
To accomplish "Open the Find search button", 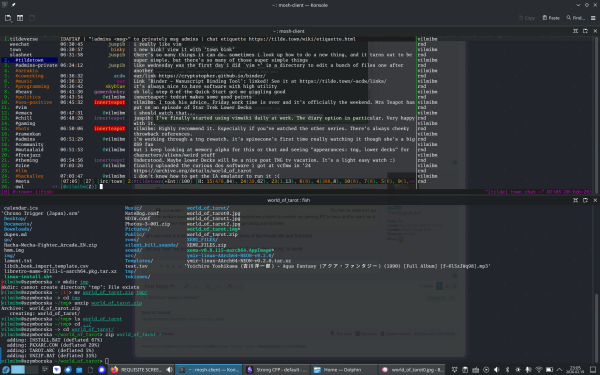I will point(576,18).
